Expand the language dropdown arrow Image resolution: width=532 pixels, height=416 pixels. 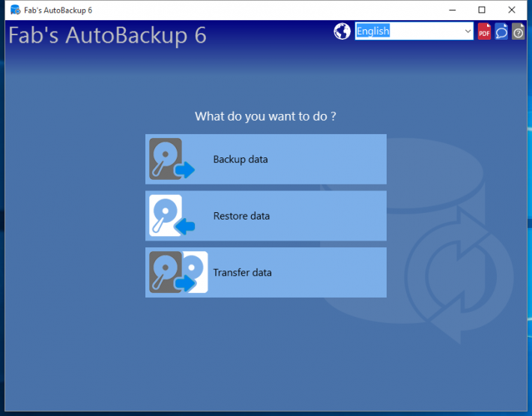(468, 31)
